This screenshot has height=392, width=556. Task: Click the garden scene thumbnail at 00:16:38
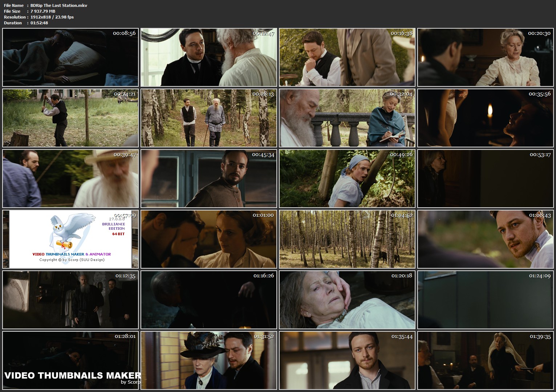[x=347, y=57]
